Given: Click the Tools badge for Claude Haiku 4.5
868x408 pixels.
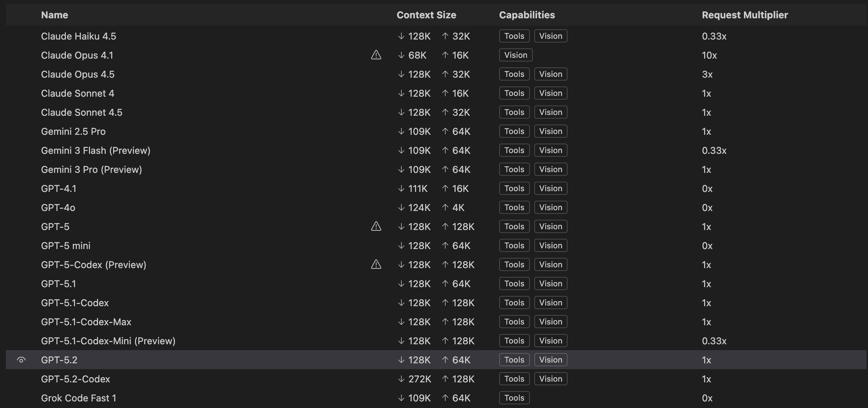Looking at the screenshot, I should (x=514, y=36).
